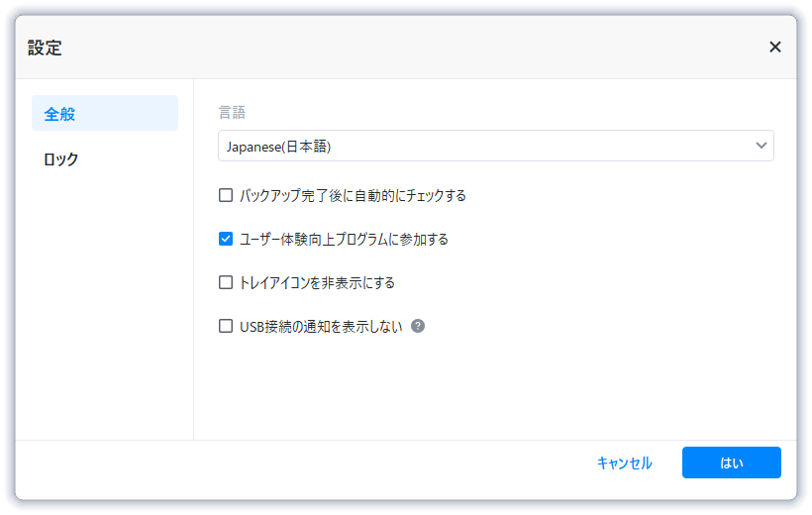Confirm with the はい button
The width and height of the screenshot is (812, 515).
point(731,463)
